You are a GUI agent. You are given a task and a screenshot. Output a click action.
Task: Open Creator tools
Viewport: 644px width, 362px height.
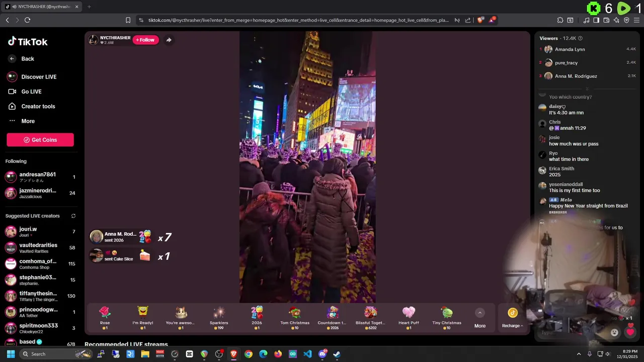[x=31, y=106]
